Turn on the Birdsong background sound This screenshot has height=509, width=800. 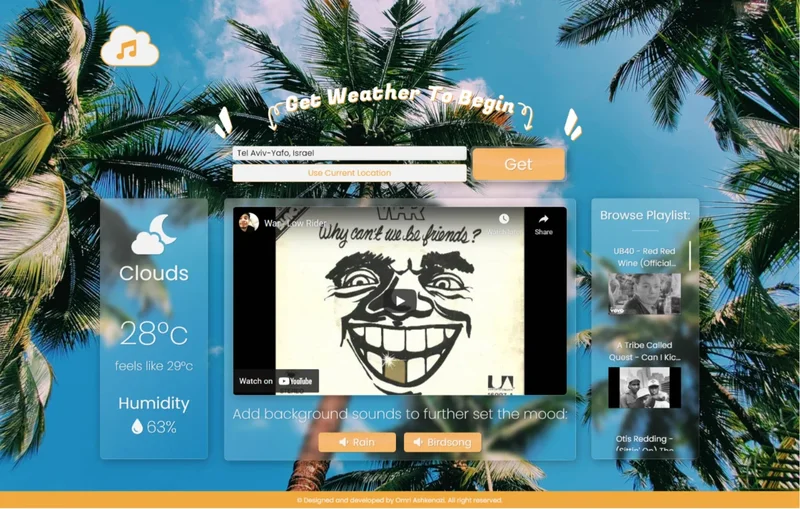pos(442,442)
